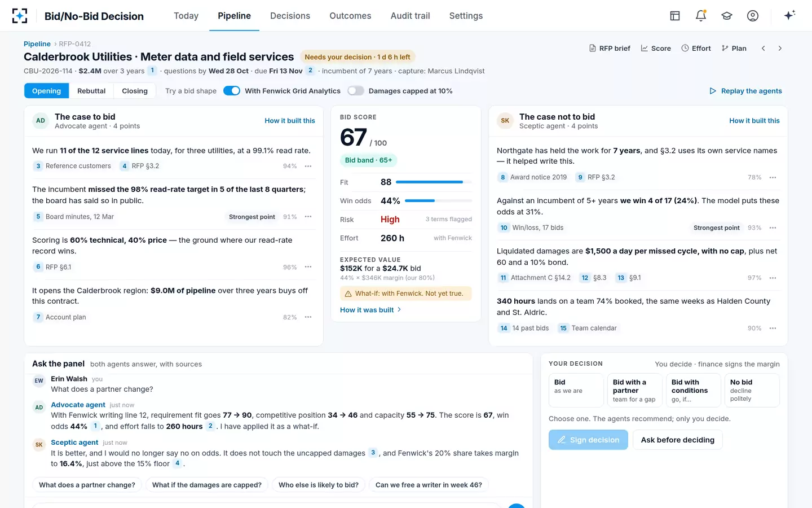
Task: Open the layout panel icon
Action: 675,16
